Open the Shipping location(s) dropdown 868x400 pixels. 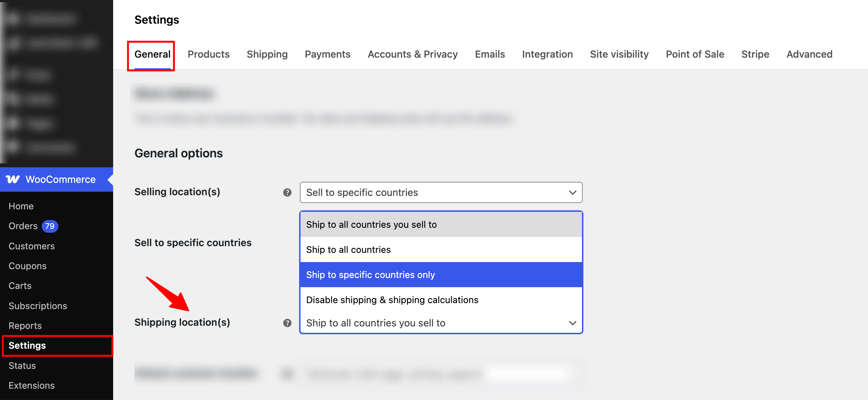point(440,323)
